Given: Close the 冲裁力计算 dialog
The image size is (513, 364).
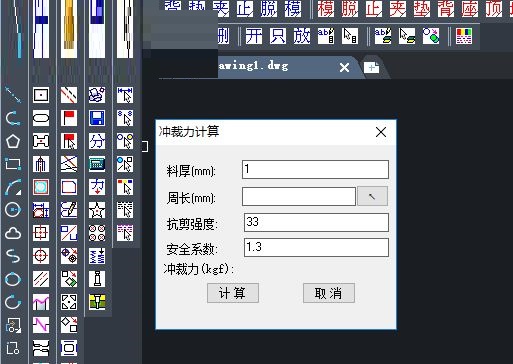Looking at the screenshot, I should coord(381,132).
